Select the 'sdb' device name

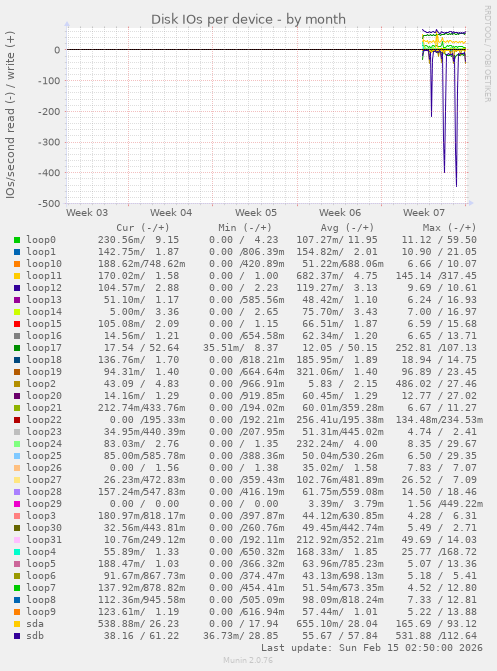click(35, 635)
